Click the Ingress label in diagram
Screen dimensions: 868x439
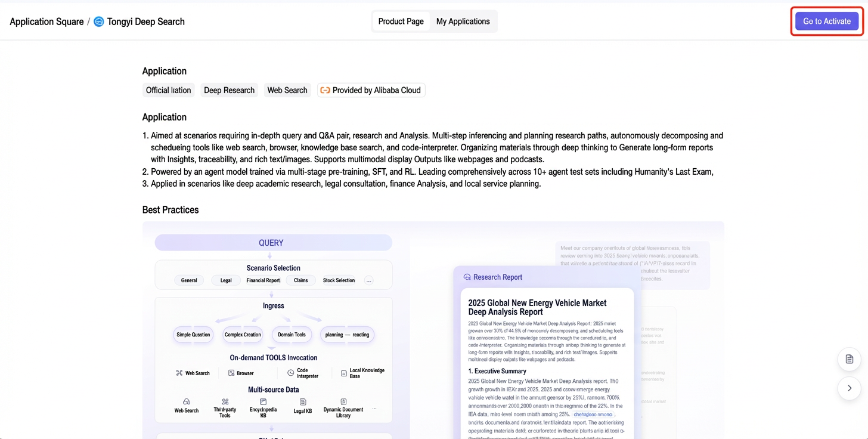tap(274, 306)
